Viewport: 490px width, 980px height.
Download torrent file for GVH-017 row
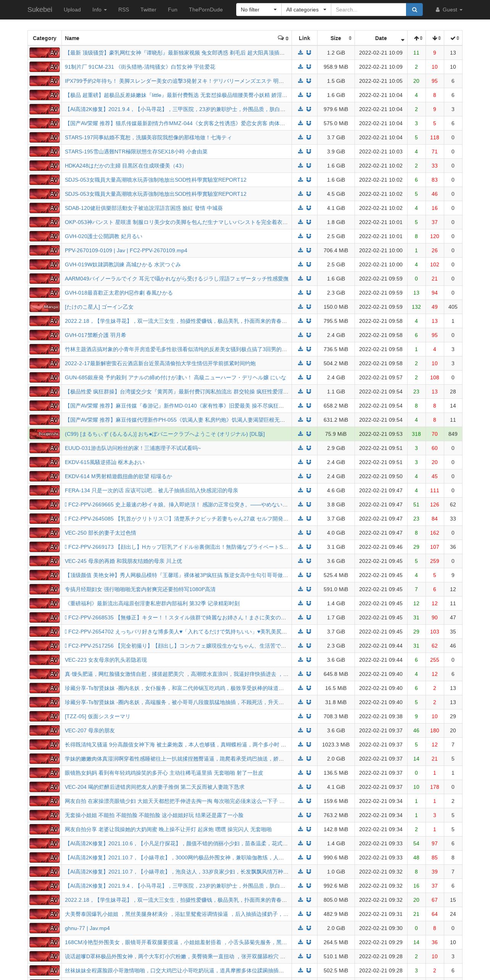[300, 335]
